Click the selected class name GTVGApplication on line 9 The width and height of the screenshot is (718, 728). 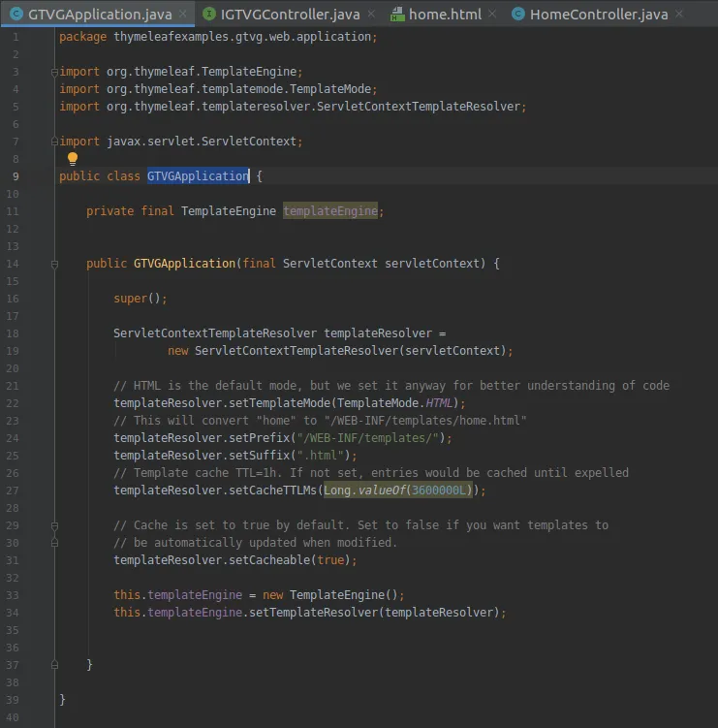coord(199,176)
